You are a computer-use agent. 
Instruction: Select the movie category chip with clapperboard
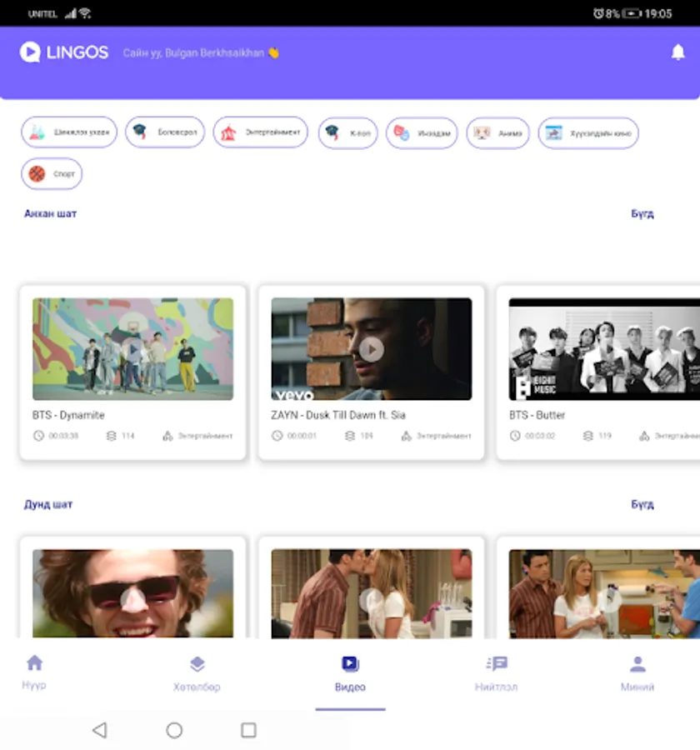(x=588, y=133)
